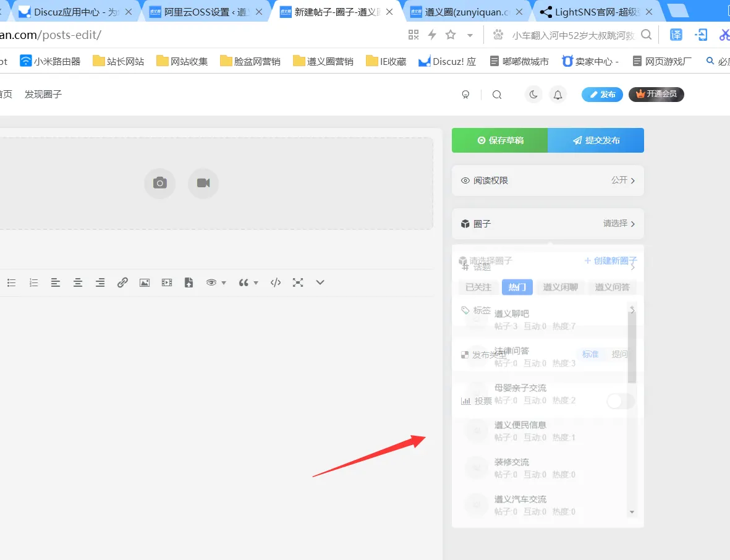Insert a hyperlink with the link icon
730x560 pixels.
click(x=122, y=282)
